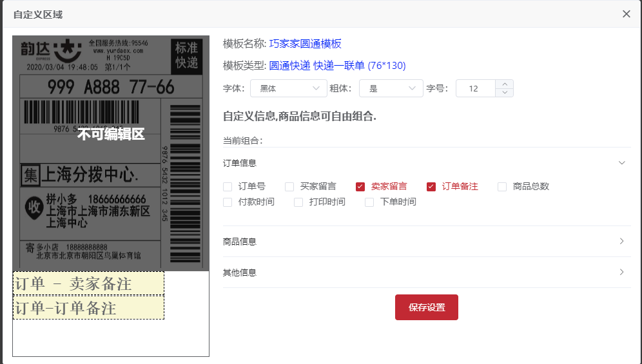The width and height of the screenshot is (642, 364).
Task: Expand the 商品信息 section
Action: tap(621, 242)
